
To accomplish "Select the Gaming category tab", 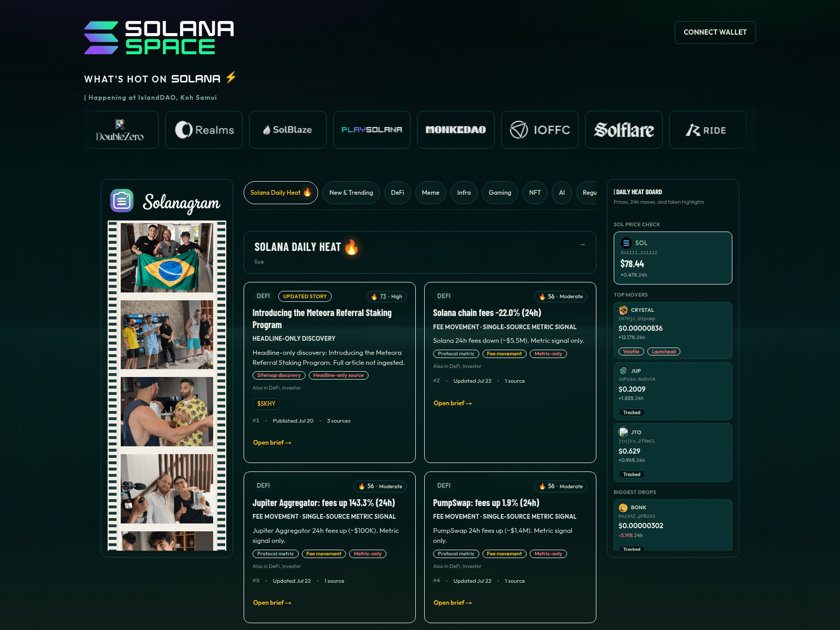I will (500, 193).
